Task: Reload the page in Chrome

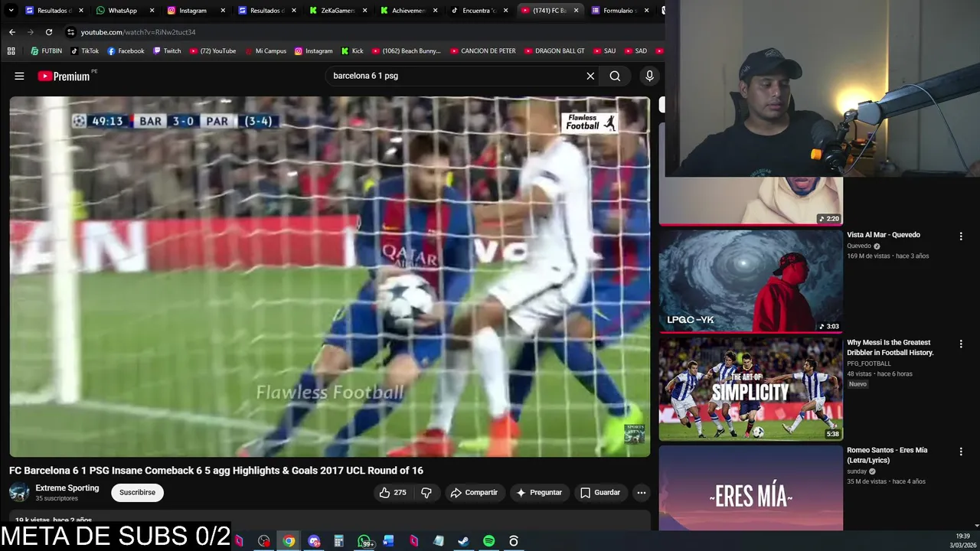Action: [49, 32]
